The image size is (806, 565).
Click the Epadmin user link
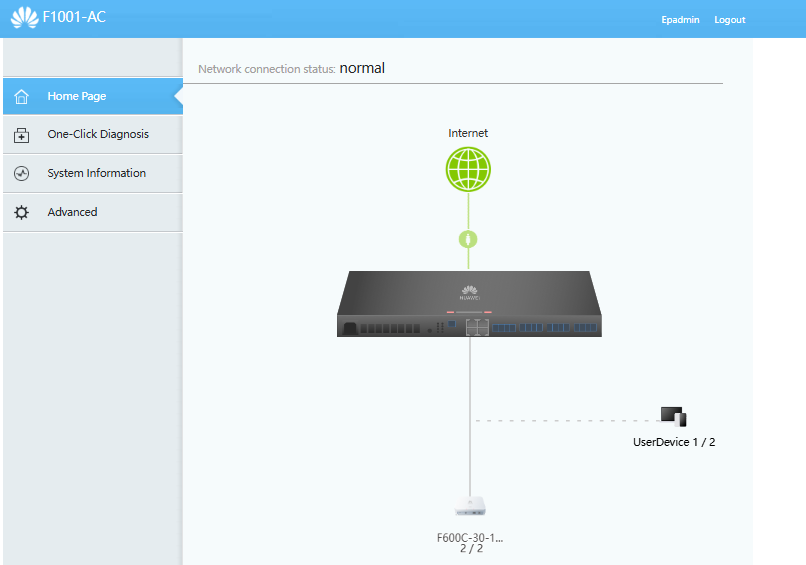click(x=680, y=20)
